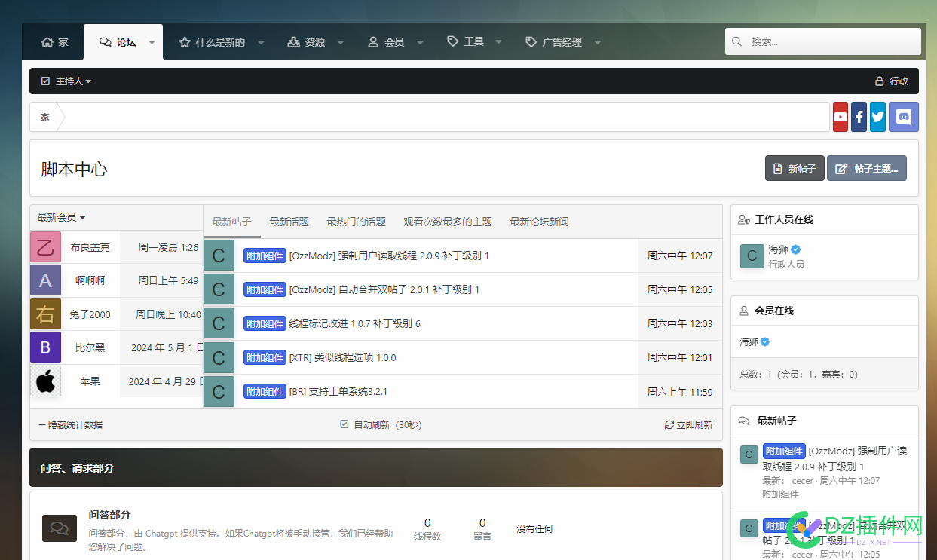Click poster avatar beside 线程标记改进 1.0.7 post

click(219, 323)
